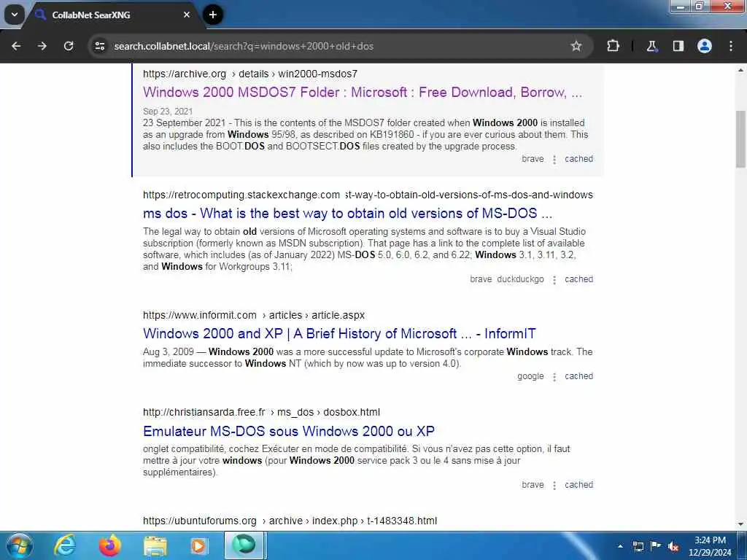Click the duckduckgo engine label

click(520, 279)
